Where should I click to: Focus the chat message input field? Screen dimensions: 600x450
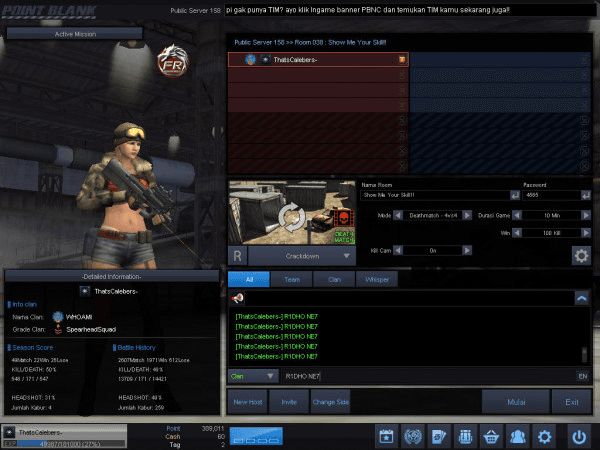(x=429, y=376)
